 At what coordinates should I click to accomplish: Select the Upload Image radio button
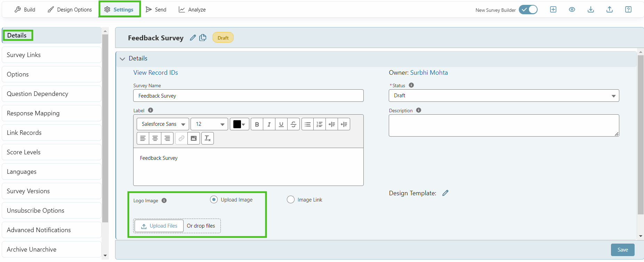click(214, 199)
